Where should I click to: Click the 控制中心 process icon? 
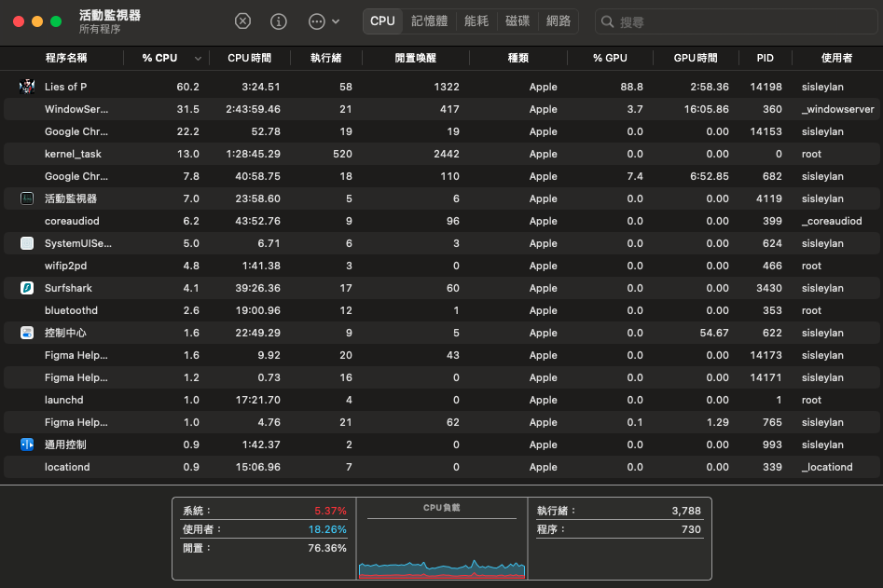[x=27, y=333]
